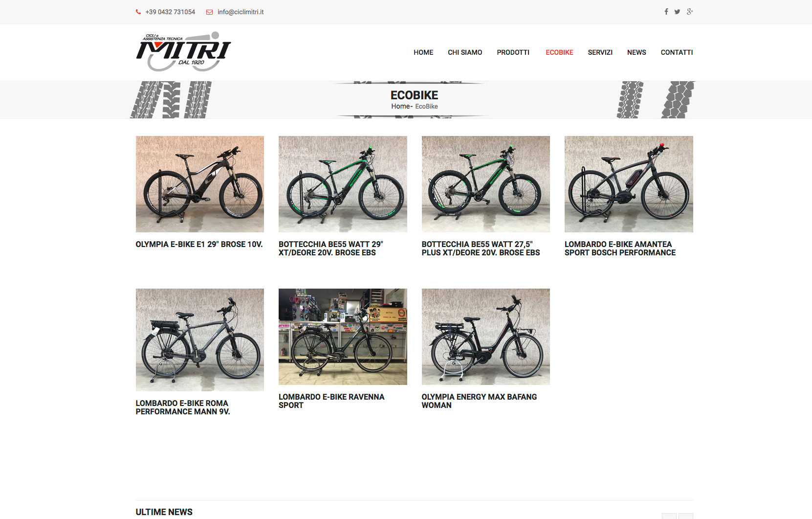The height and width of the screenshot is (519, 812).
Task: Open Olympia Energy Max Bafang Woman link
Action: 479,401
